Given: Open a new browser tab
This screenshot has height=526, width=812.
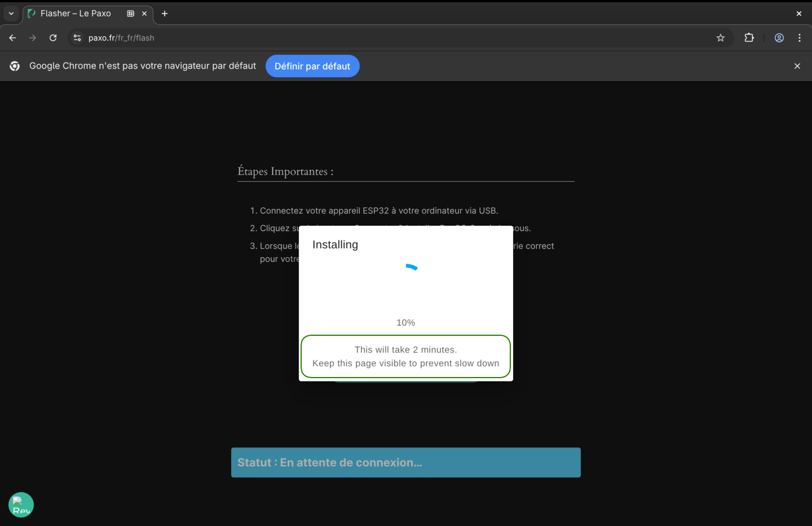Looking at the screenshot, I should click(164, 13).
